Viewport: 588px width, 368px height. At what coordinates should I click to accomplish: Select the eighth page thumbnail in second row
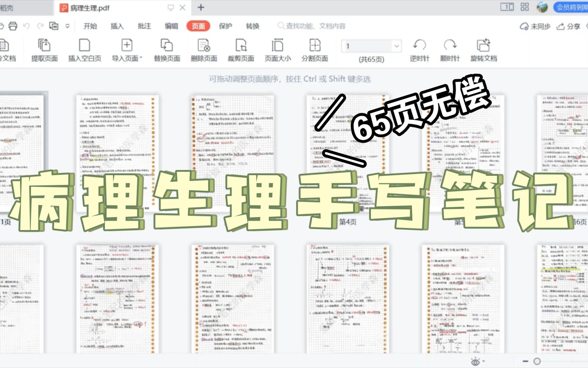(x=117, y=299)
